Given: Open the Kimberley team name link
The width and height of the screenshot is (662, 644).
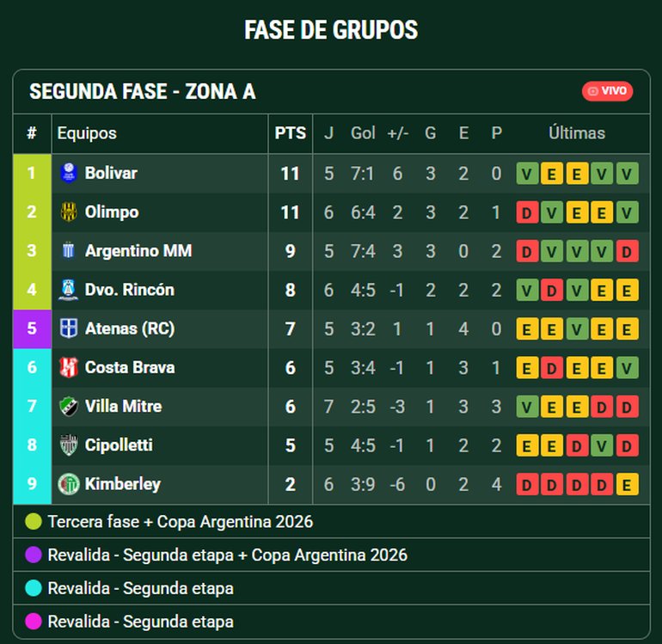Looking at the screenshot, I should click(x=122, y=484).
